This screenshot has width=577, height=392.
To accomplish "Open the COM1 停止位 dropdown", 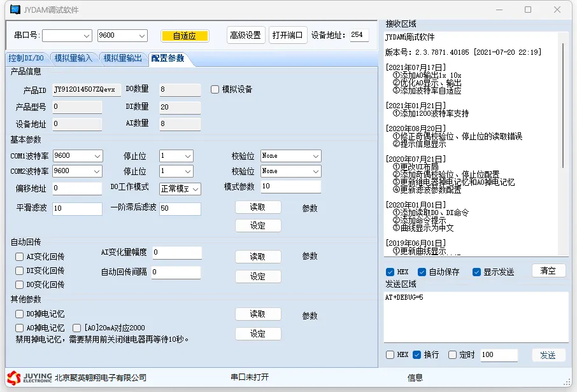I will coord(176,156).
